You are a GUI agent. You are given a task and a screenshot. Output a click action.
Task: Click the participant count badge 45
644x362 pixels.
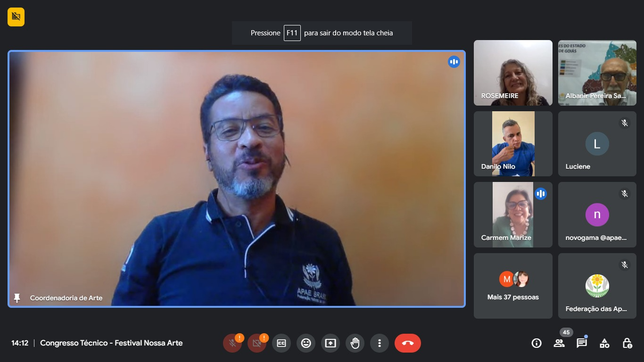pyautogui.click(x=566, y=332)
